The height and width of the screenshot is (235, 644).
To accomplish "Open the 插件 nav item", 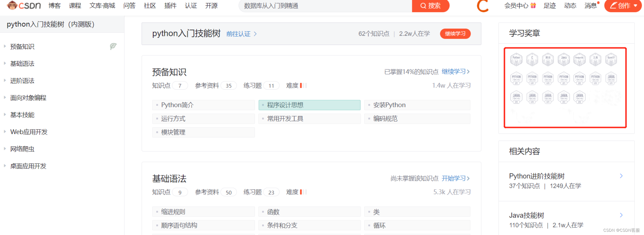I will coord(170,5).
